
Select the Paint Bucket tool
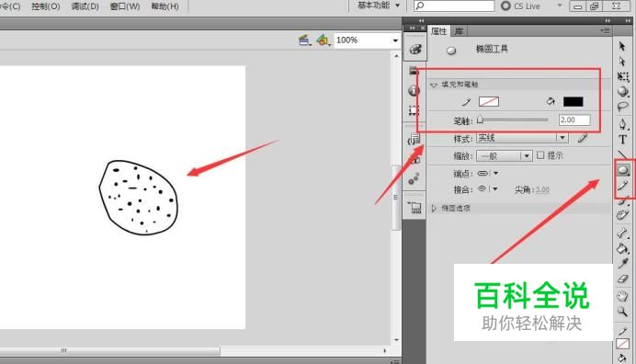[622, 248]
